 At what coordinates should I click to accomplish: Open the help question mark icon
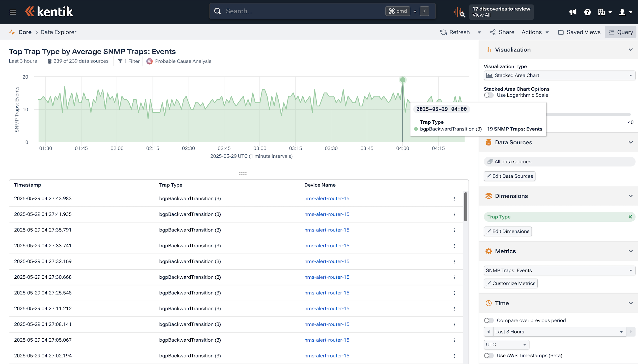(x=588, y=12)
